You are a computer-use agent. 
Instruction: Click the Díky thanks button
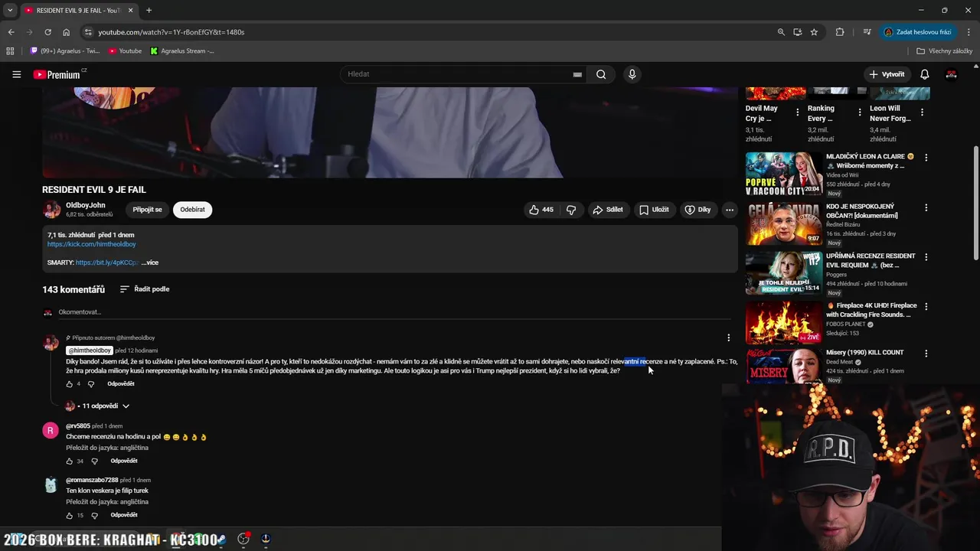pyautogui.click(x=697, y=210)
